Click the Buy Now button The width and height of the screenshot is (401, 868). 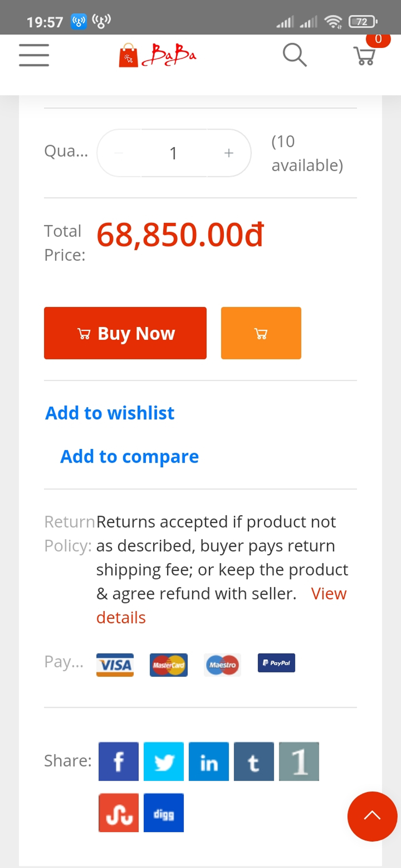point(125,333)
